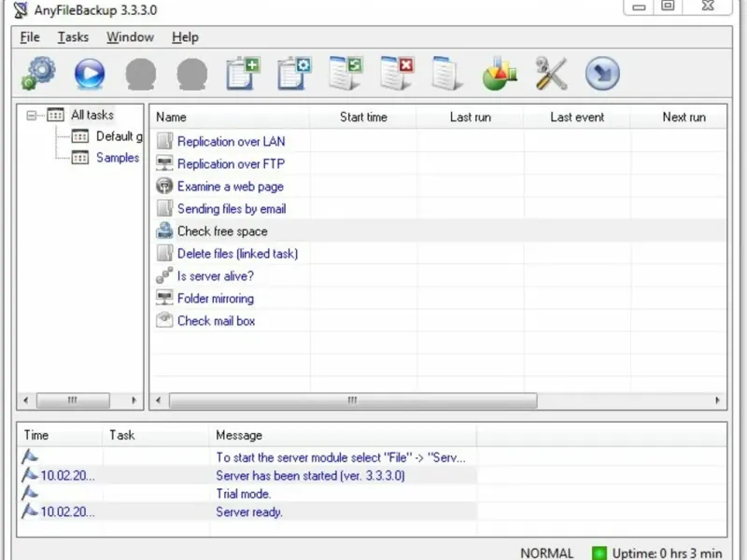
Task: Select the Folder mirroring task
Action: point(216,298)
